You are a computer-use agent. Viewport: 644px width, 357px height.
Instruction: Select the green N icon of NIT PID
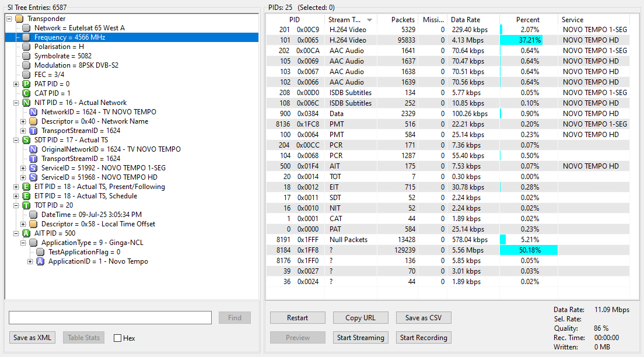tap(26, 103)
